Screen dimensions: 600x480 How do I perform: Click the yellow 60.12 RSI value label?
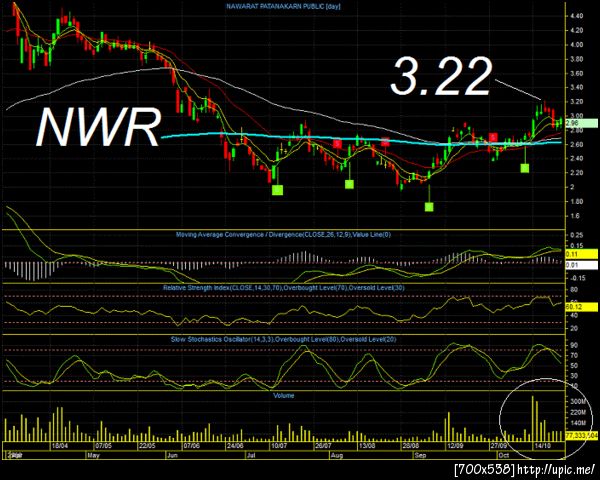coord(581,307)
